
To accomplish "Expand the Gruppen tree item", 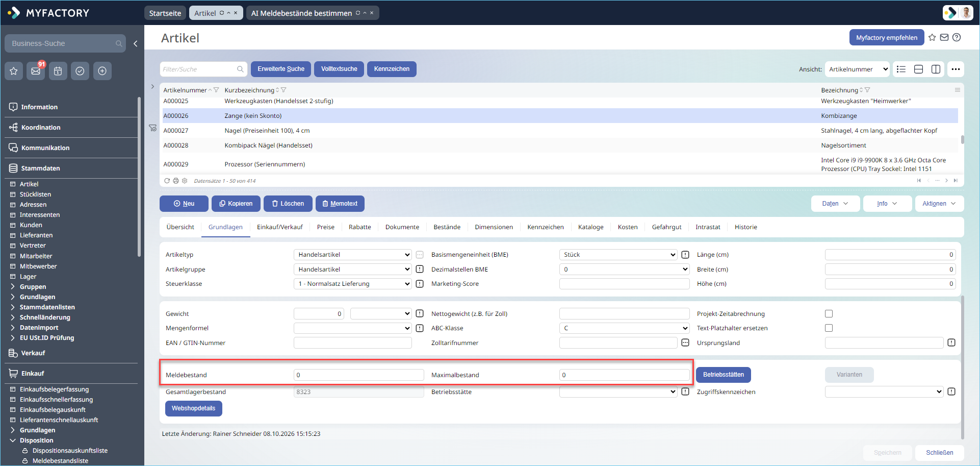I will coord(33,287).
